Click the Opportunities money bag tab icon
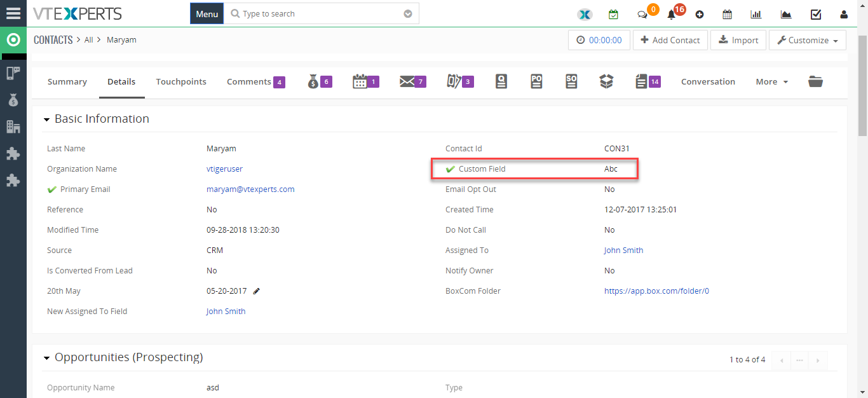Screen dimensions: 868x398 click(x=313, y=81)
